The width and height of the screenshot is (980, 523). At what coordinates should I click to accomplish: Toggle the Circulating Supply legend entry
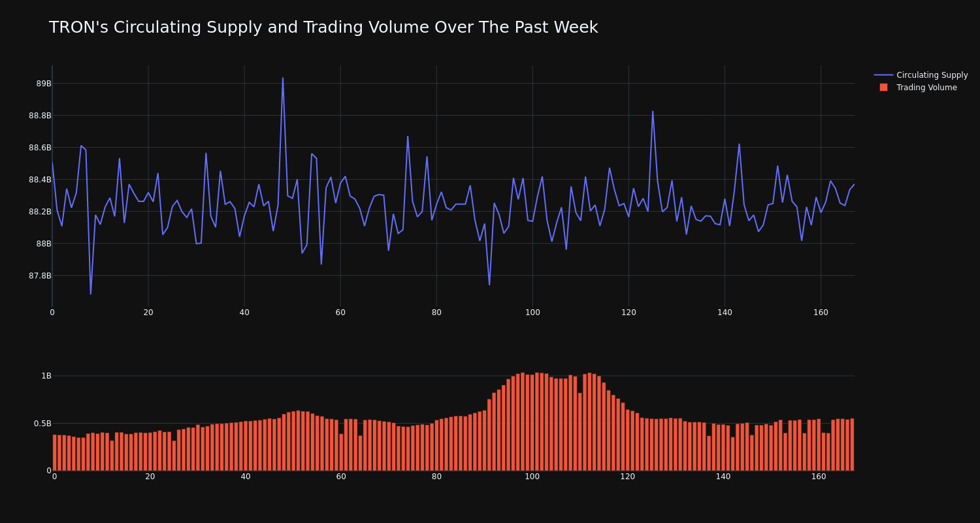[x=921, y=75]
